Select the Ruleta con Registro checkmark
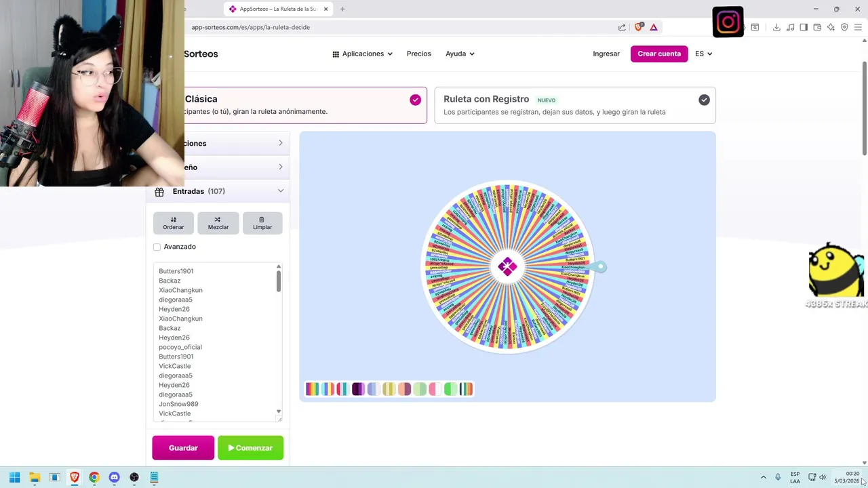This screenshot has width=868, height=488. click(704, 100)
